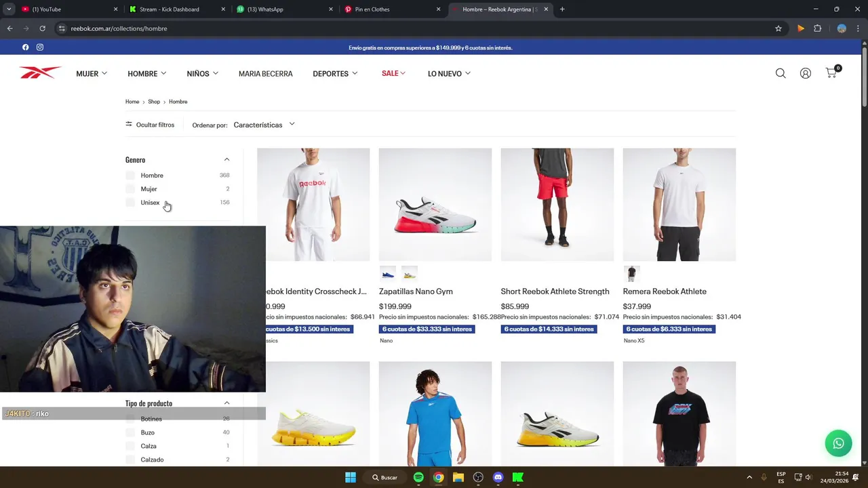The width and height of the screenshot is (868, 488).
Task: Open the WhatsApp chat floating button
Action: coord(838,443)
